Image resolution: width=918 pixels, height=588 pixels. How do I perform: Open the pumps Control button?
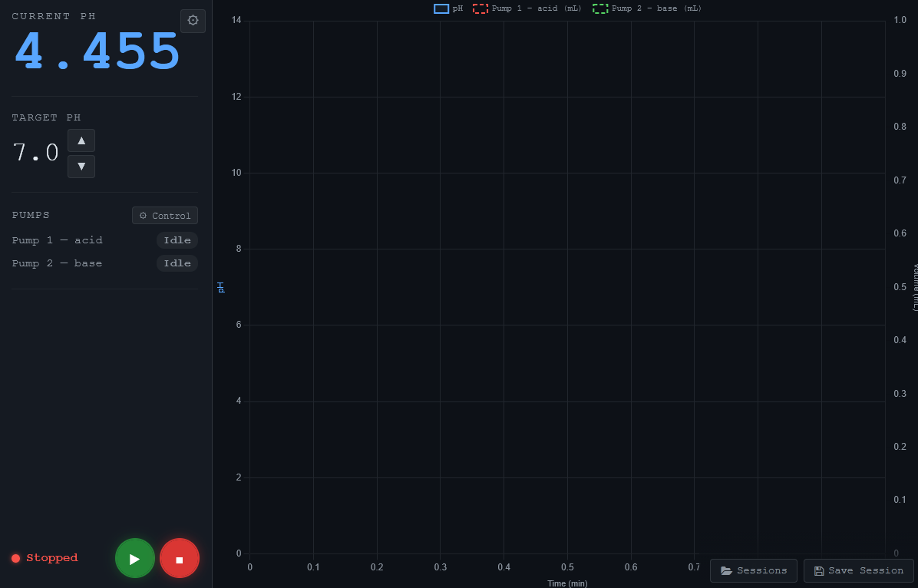click(165, 216)
